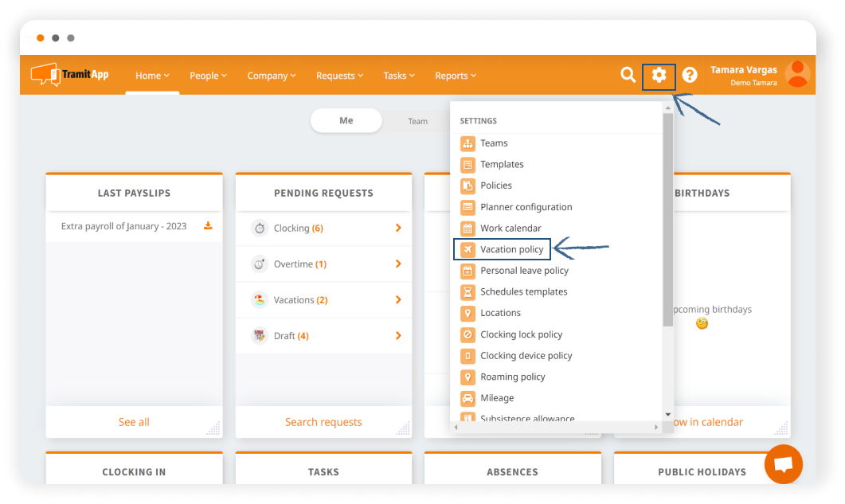The height and width of the screenshot is (504, 845).
Task: Open the Reports dropdown menu
Action: (x=456, y=76)
